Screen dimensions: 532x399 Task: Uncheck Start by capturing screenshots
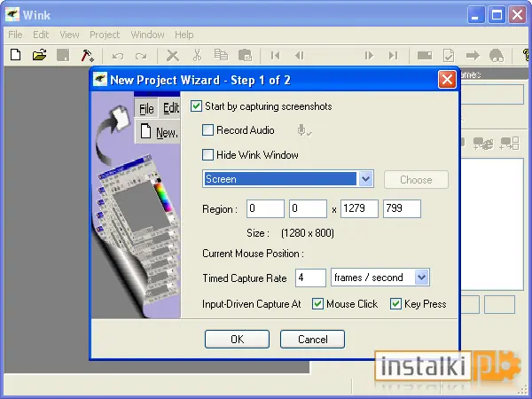click(197, 106)
